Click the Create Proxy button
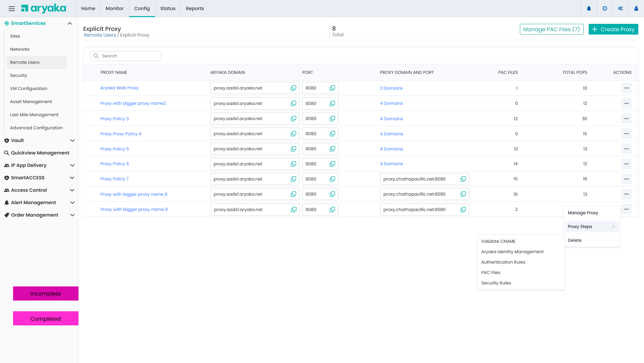Screen dimensions: 644x363 pos(613,30)
